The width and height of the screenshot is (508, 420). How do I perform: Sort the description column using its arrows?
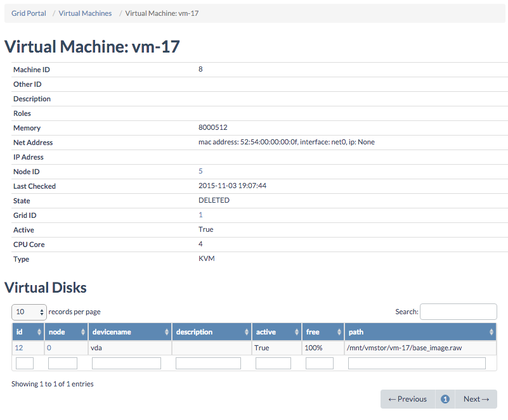tap(247, 332)
